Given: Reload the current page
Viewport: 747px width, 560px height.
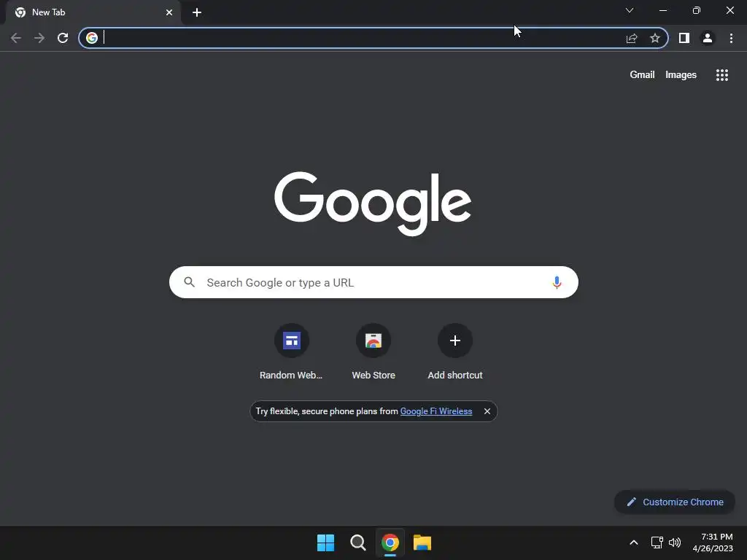Looking at the screenshot, I should [x=63, y=38].
